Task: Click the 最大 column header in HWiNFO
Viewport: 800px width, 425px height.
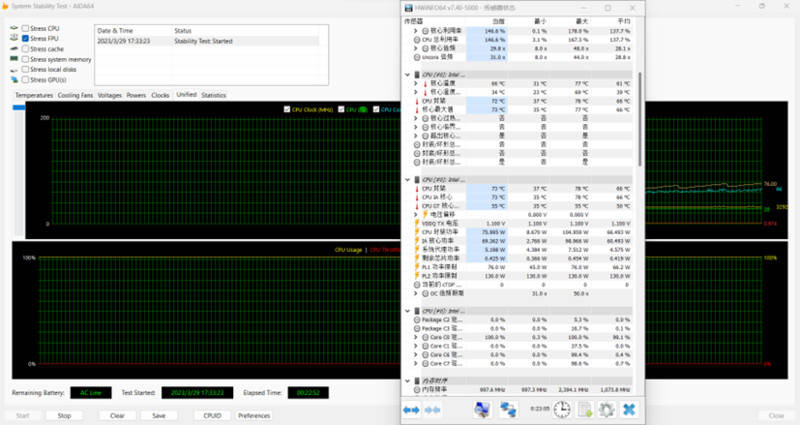Action: [582, 21]
